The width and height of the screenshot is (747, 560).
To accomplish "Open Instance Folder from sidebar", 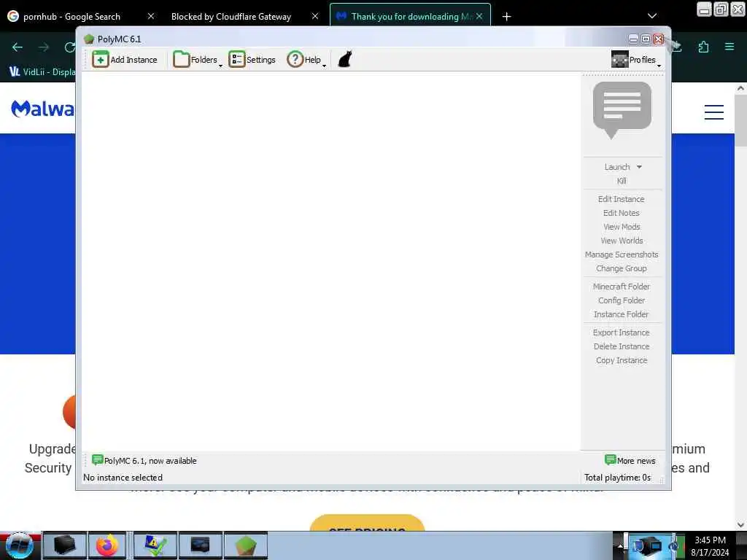I will [622, 314].
